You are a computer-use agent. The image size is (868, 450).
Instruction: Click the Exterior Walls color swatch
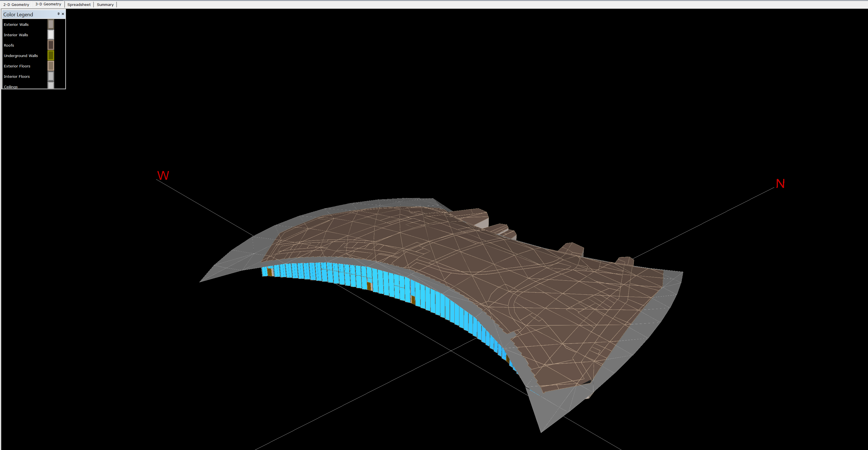point(51,24)
